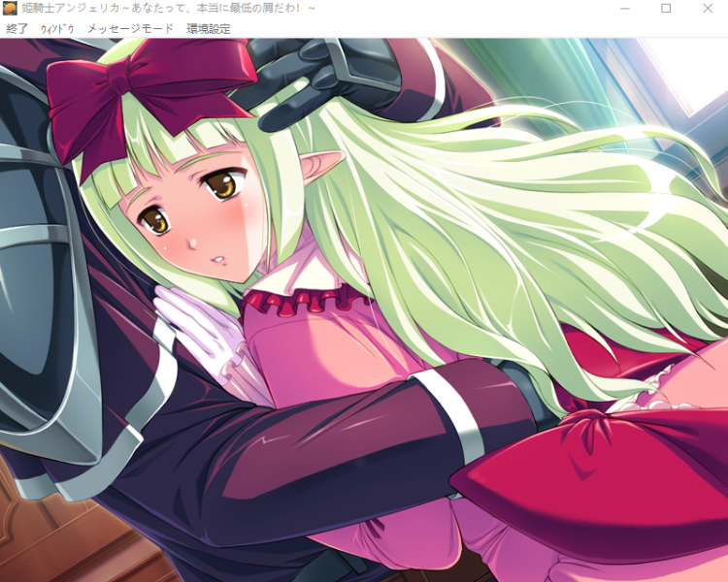Open the 環境設定 menu
This screenshot has height=582, width=728.
coord(209,29)
